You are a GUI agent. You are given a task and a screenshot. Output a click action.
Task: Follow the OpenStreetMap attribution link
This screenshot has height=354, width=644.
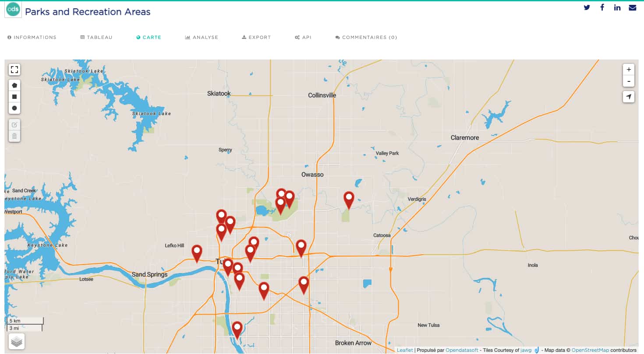pyautogui.click(x=590, y=350)
